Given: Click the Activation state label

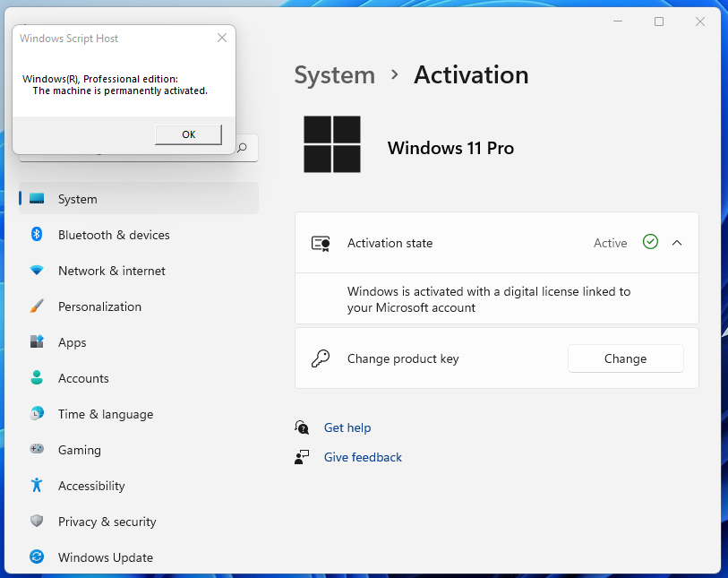Looking at the screenshot, I should [390, 243].
